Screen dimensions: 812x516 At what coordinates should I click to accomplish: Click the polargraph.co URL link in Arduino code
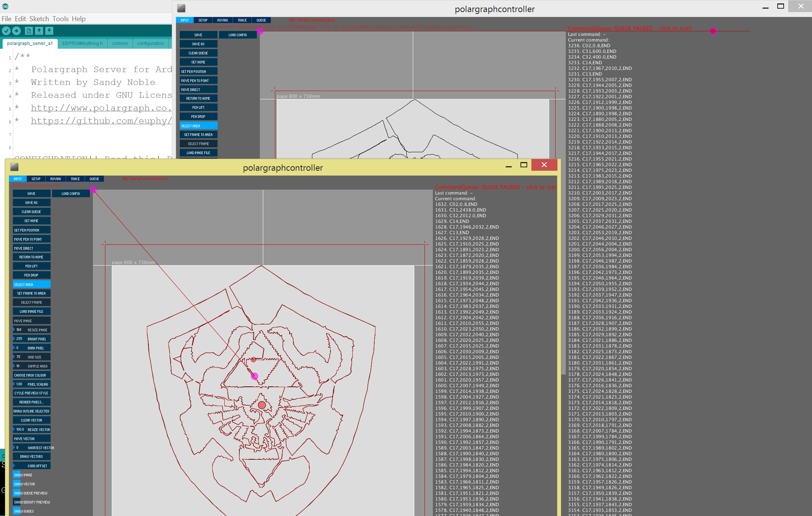(101, 108)
